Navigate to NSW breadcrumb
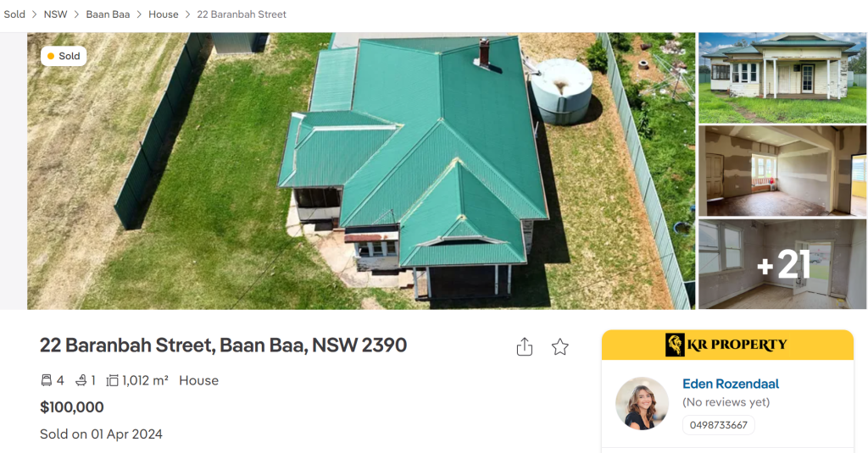 pyautogui.click(x=55, y=14)
